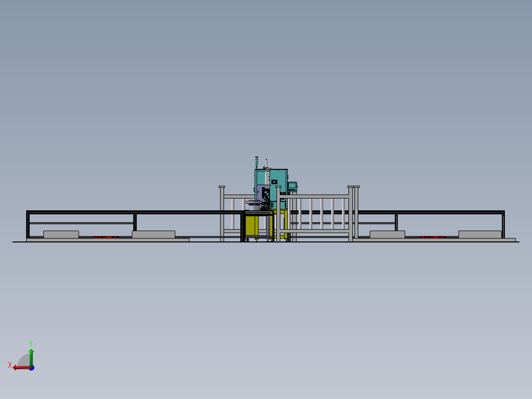Click the red X axis arrow of the triad
The height and width of the screenshot is (399, 532).
click(22, 368)
